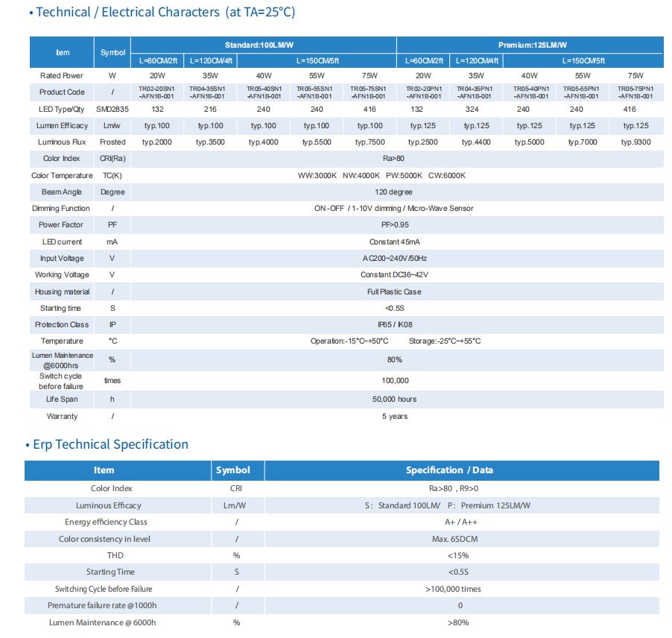The width and height of the screenshot is (672, 638).
Task: Click the Color Temperature row label
Action: click(62, 175)
